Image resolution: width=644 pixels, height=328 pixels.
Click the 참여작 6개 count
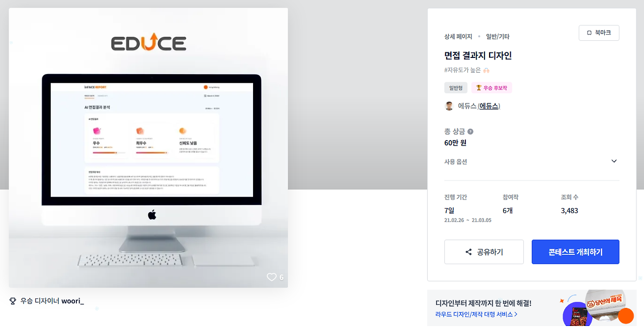click(x=508, y=211)
